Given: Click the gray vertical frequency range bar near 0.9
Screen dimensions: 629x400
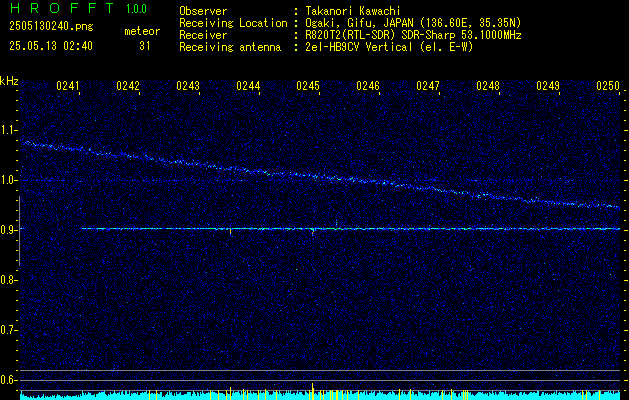Looking at the screenshot, I should (19, 231).
